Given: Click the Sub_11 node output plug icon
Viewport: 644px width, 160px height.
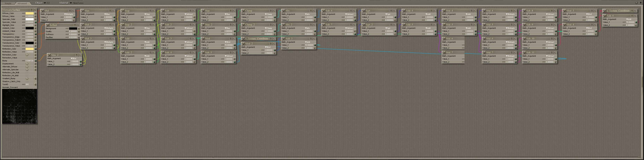Looking at the screenshot, I should (524, 53).
